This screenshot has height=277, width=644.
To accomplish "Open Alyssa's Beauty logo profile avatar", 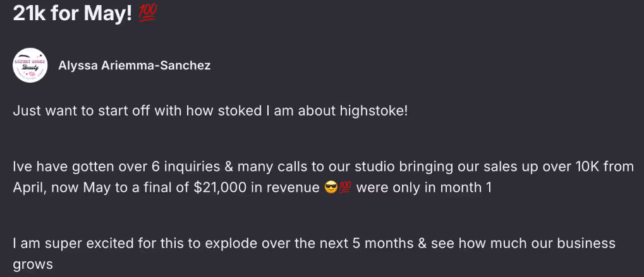I will (x=31, y=66).
